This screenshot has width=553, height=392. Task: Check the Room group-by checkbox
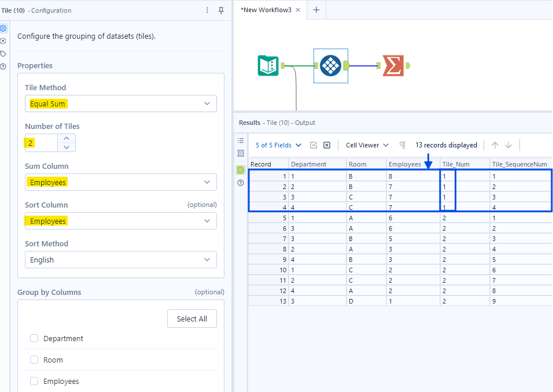(x=34, y=360)
